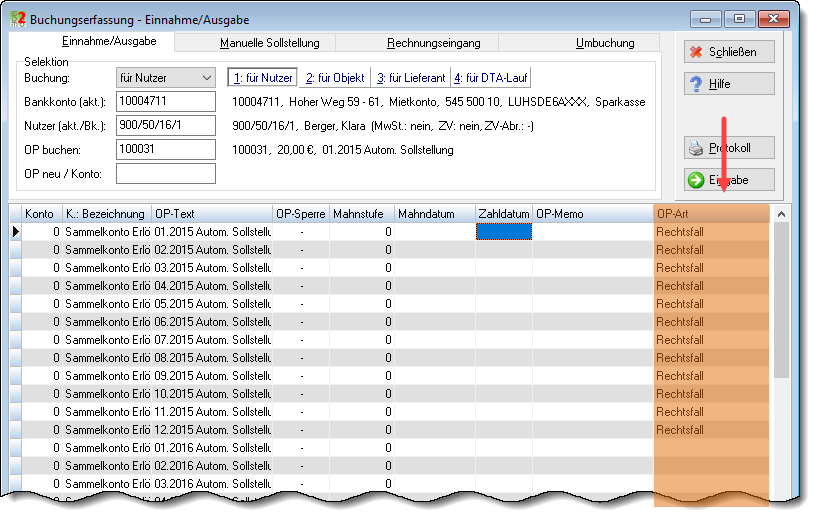Switch to Manuelle Sollstellung tab
Image resolution: width=815 pixels, height=518 pixels.
point(270,43)
